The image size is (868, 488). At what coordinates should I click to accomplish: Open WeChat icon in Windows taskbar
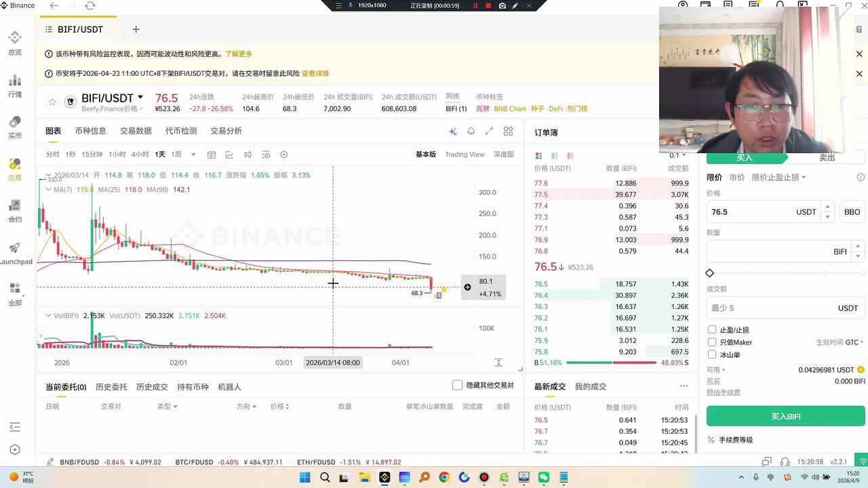click(544, 477)
